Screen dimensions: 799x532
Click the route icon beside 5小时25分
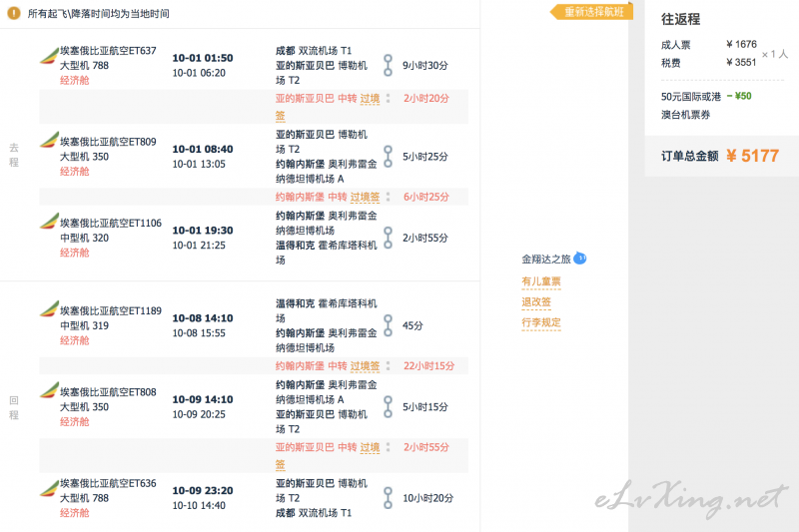point(388,157)
